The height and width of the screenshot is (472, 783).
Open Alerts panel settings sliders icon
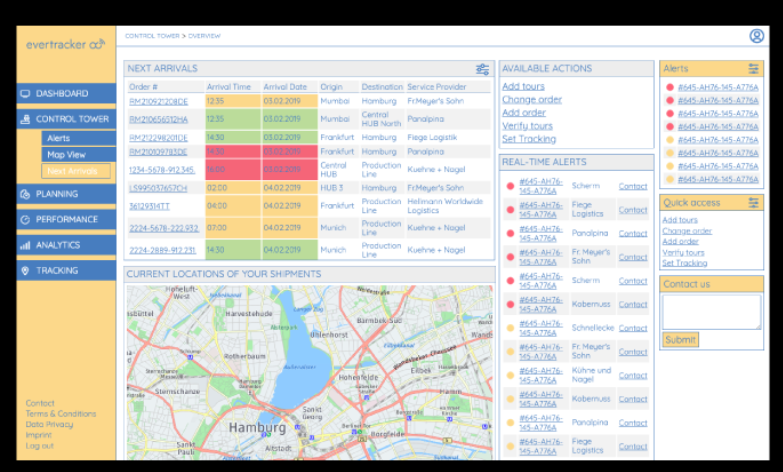tap(753, 68)
